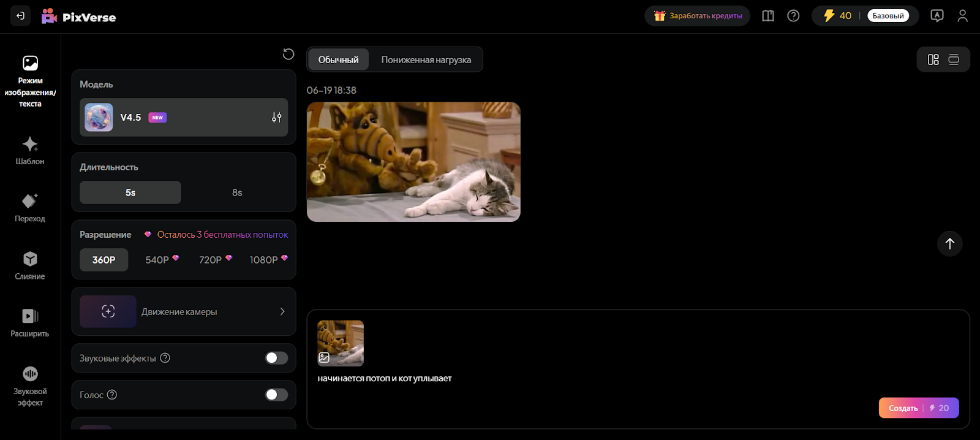Click the 40 credits lightning indicator
The image size is (980, 440).
837,16
